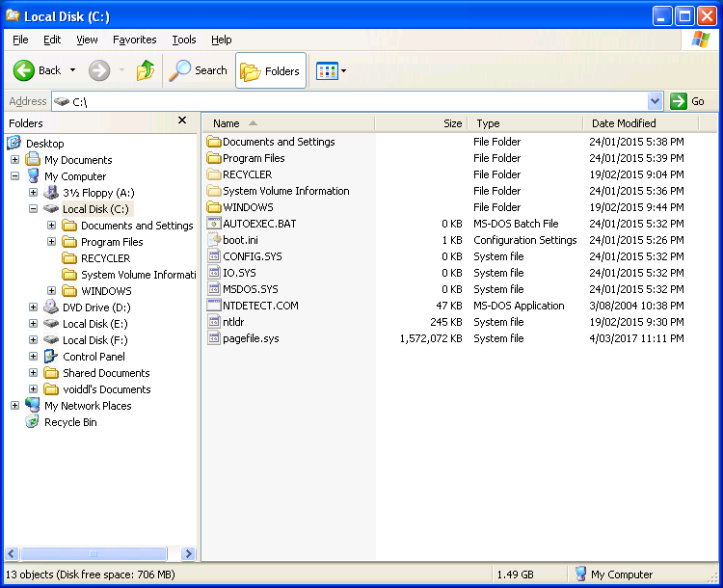Image resolution: width=723 pixels, height=588 pixels.
Task: Open the View menu
Action: (x=87, y=40)
